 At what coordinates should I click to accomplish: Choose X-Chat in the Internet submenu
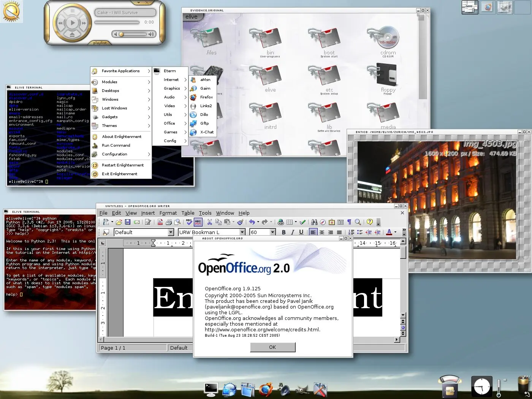(x=203, y=132)
